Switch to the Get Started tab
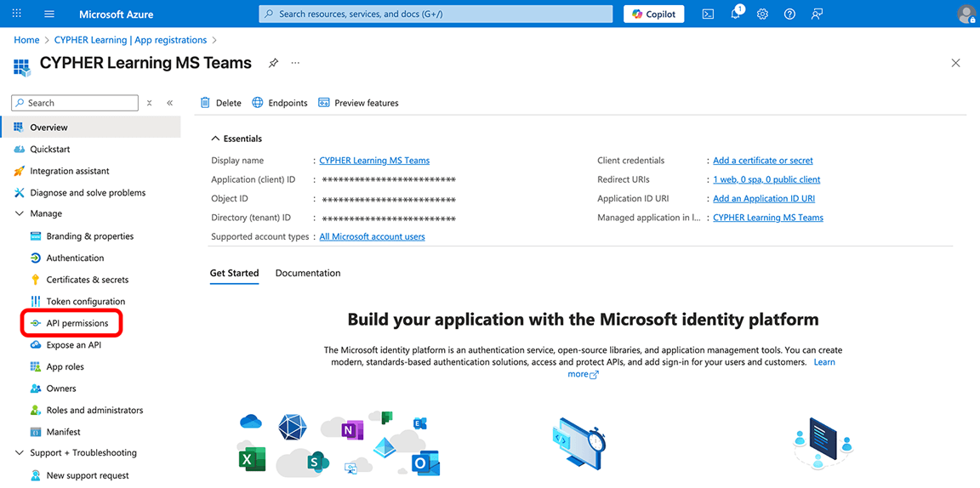The width and height of the screenshot is (980, 488). [x=235, y=273]
